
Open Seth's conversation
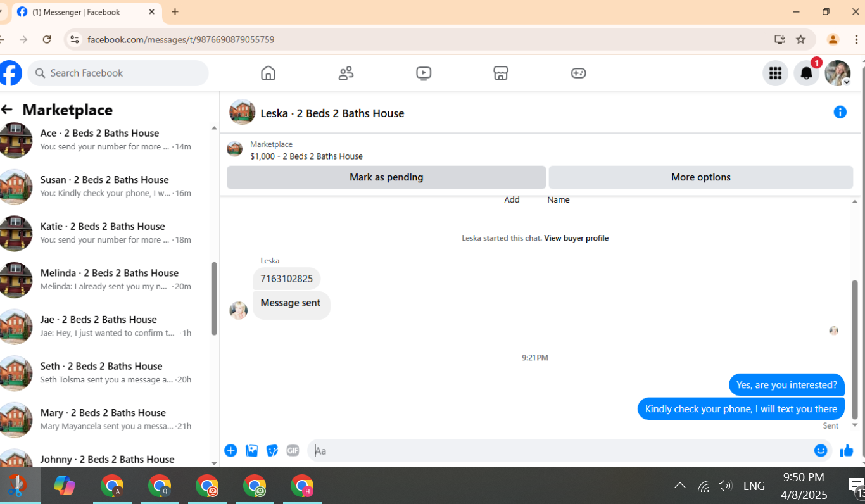point(105,373)
